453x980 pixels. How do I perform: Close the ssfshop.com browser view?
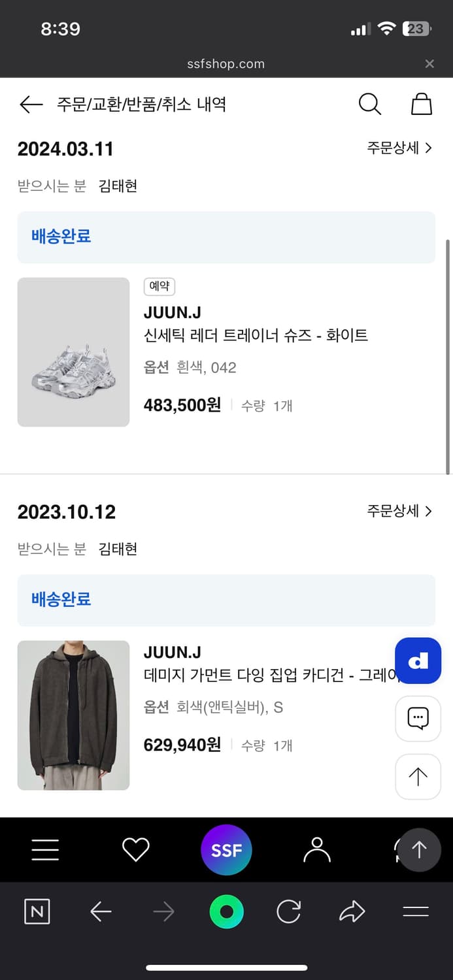[429, 64]
